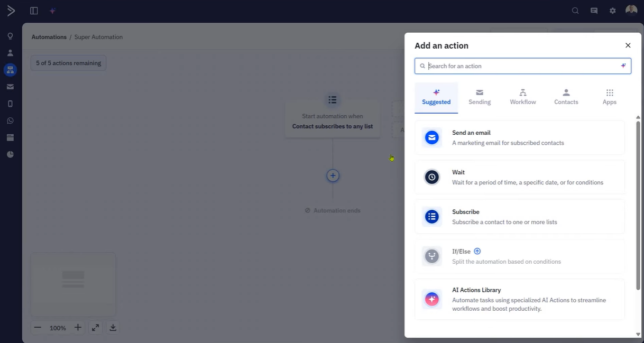Choose the Wait action
Viewport: 644px width, 343px height.
520,177
